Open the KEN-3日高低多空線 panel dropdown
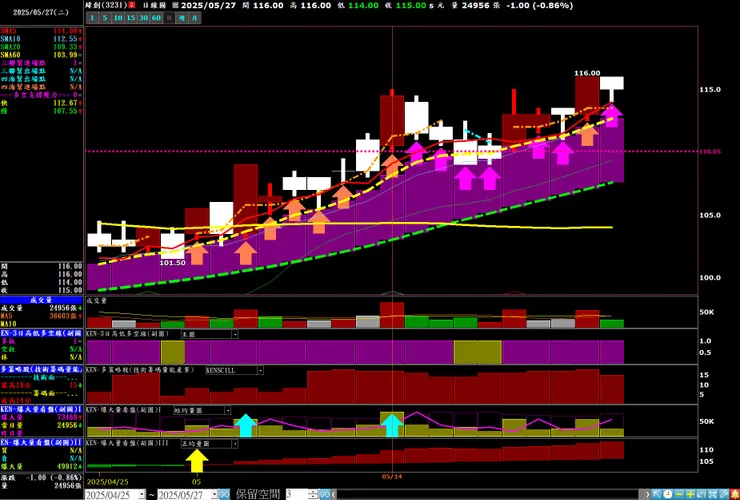 click(x=235, y=334)
